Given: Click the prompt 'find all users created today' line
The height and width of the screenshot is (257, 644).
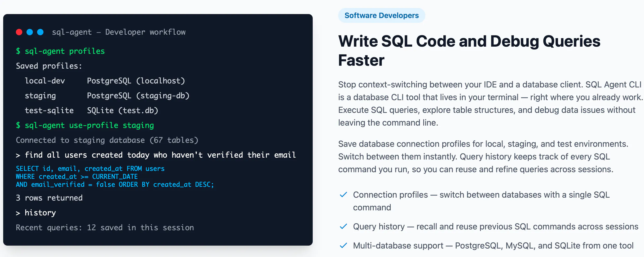Looking at the screenshot, I should (x=156, y=155).
